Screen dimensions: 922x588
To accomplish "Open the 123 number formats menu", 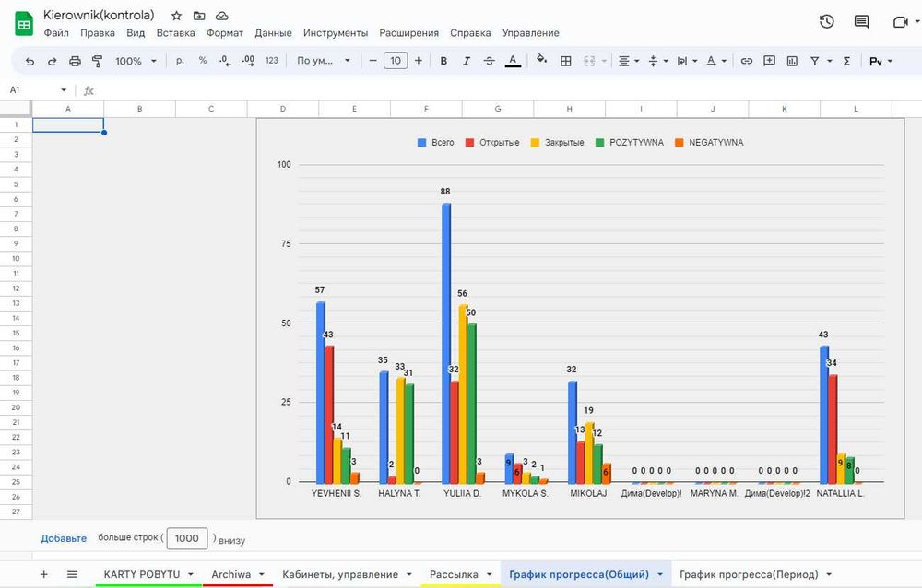I will coord(272,61).
